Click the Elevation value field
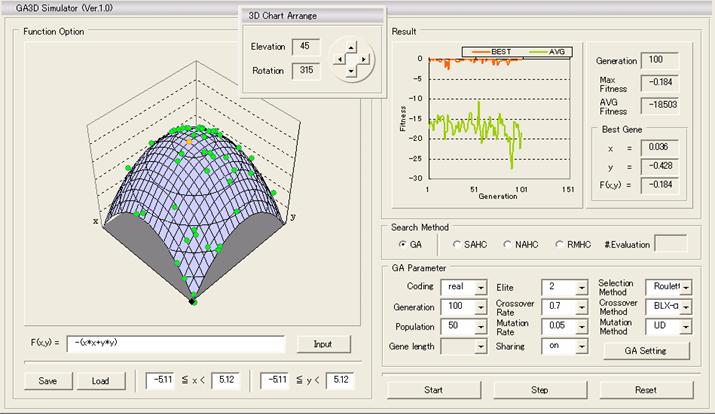This screenshot has width=715, height=414. (x=306, y=47)
